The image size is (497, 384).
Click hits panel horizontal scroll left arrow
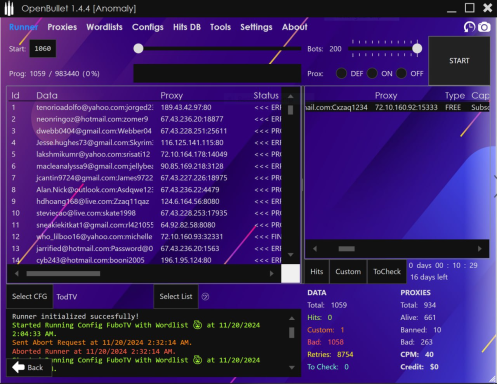(x=315, y=249)
